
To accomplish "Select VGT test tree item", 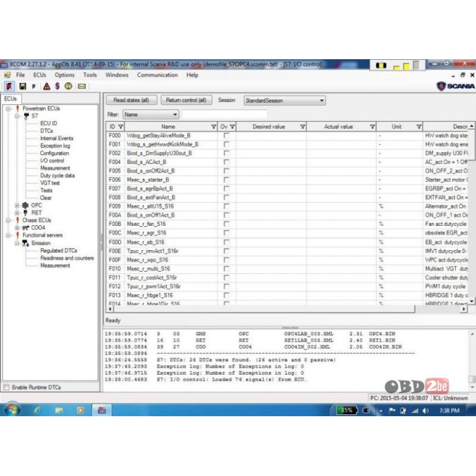I will 50,183.
